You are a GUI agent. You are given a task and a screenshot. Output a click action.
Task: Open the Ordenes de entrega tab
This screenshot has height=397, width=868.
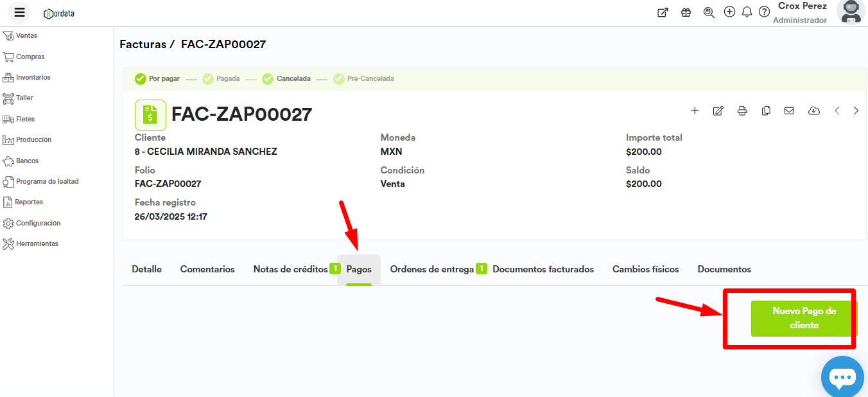(431, 269)
